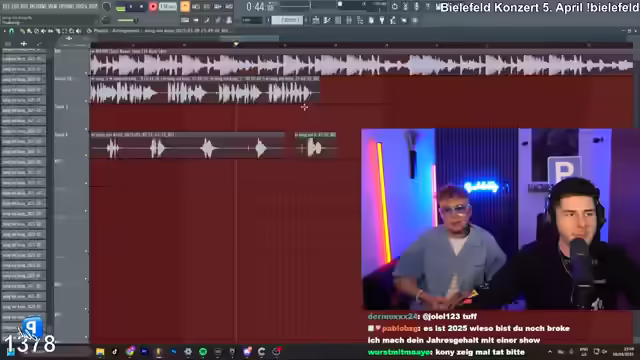Select the Select tool in Playlist

click(x=64, y=31)
